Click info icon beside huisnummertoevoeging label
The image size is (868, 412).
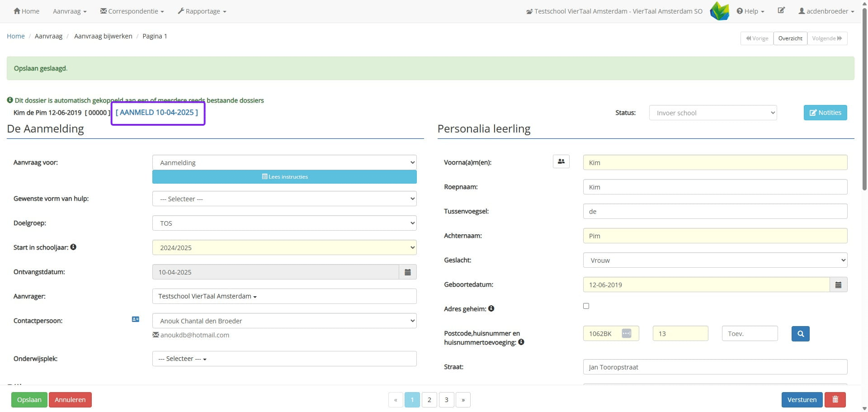point(521,342)
